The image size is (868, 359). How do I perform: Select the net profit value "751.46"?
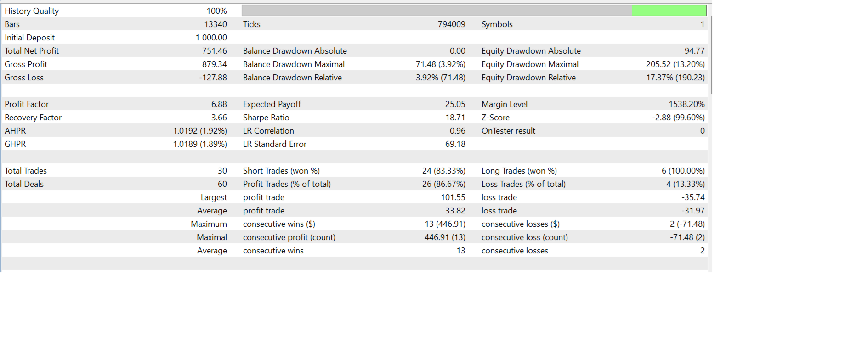pyautogui.click(x=214, y=51)
